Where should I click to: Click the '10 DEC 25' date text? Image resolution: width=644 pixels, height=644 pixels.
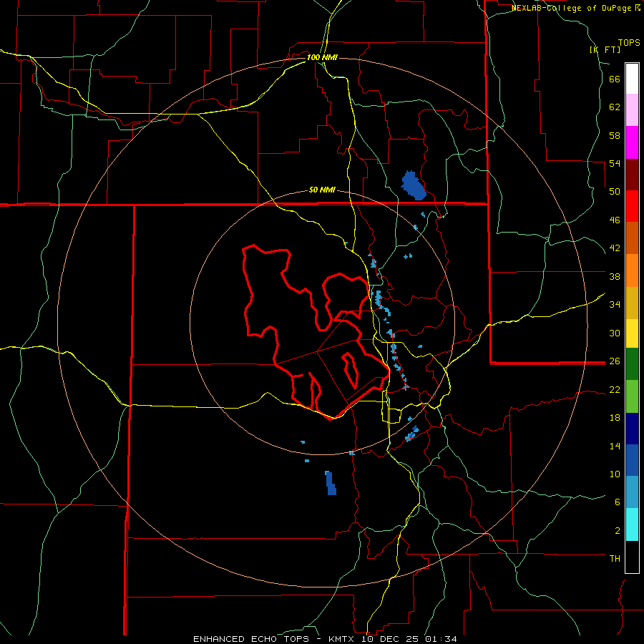(x=391, y=639)
